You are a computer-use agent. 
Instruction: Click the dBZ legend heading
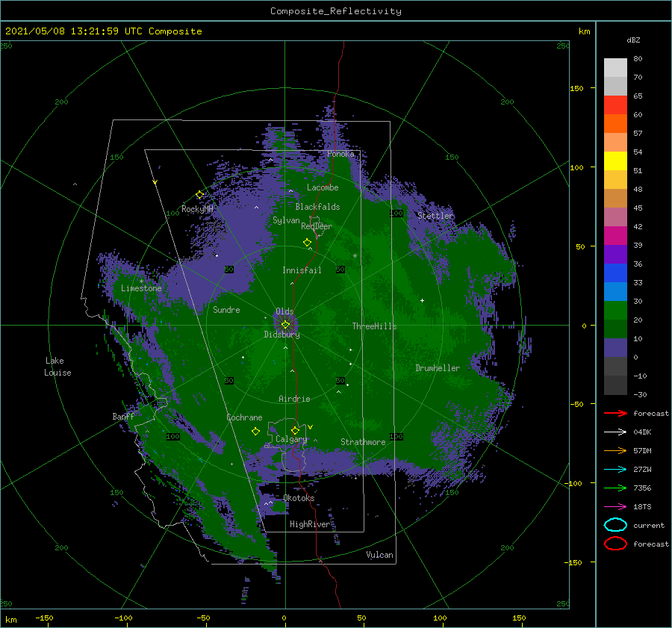tap(633, 40)
